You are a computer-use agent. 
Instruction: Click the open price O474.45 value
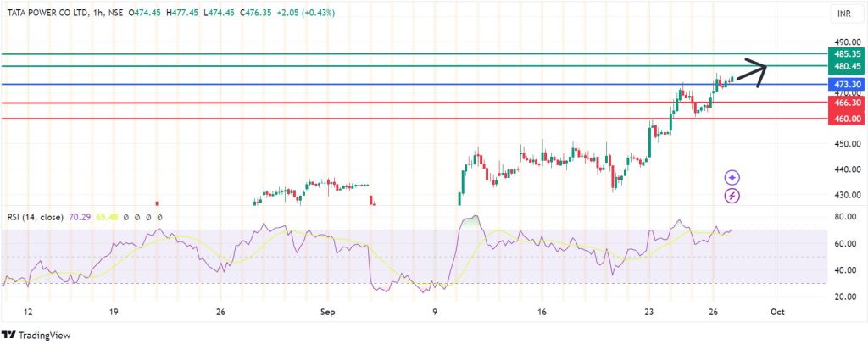(144, 13)
